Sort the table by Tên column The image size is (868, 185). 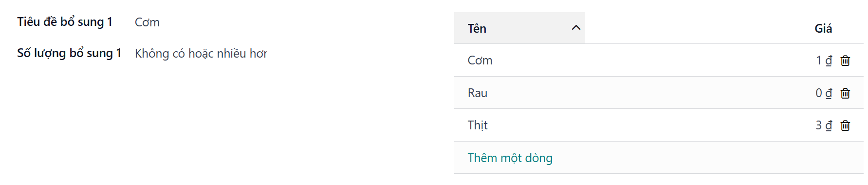[x=519, y=28]
